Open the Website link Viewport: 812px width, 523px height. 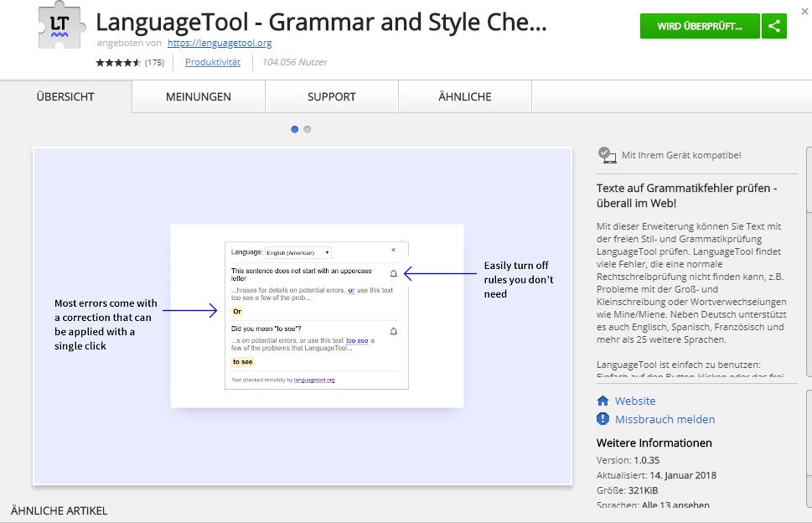point(635,401)
